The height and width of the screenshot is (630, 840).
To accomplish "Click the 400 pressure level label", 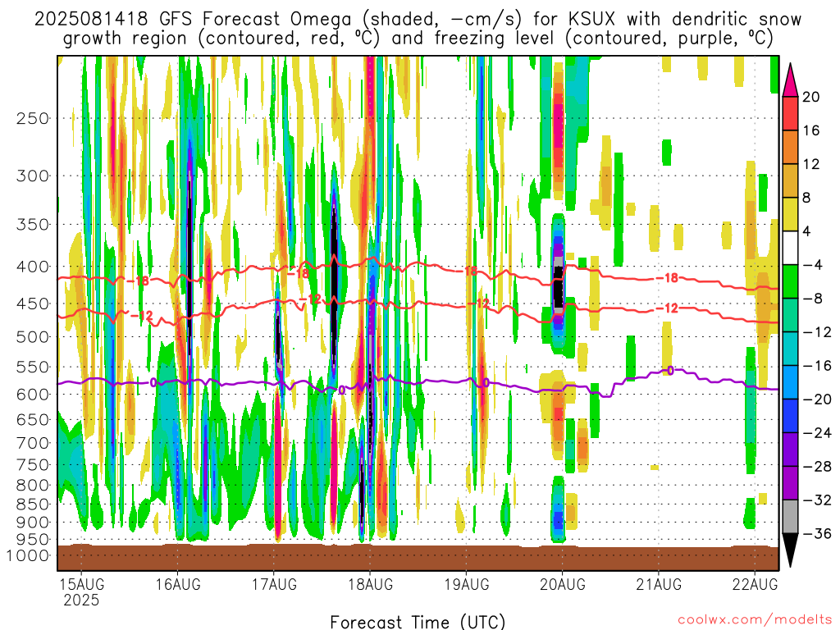I will pos(33,267).
